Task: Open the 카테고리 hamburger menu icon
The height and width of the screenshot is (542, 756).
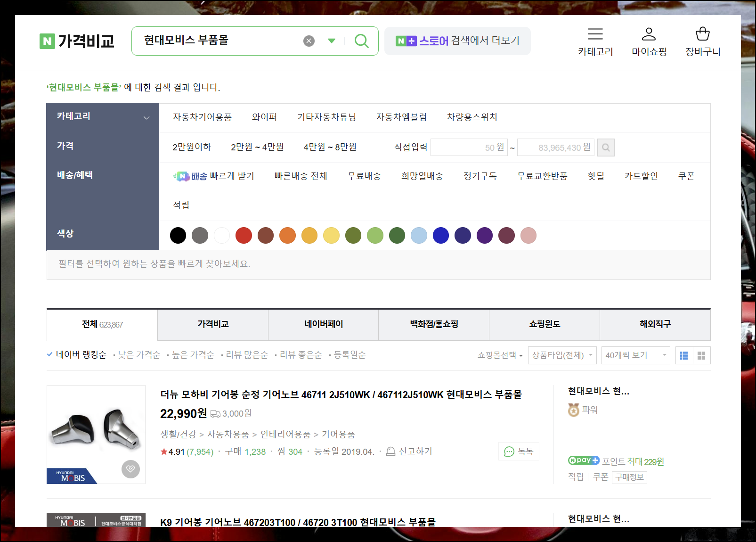Action: coord(595,34)
